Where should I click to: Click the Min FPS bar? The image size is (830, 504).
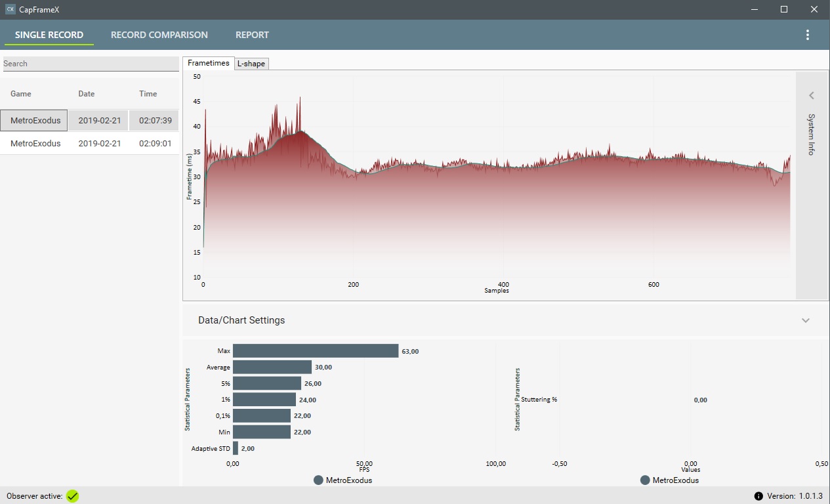click(x=262, y=432)
